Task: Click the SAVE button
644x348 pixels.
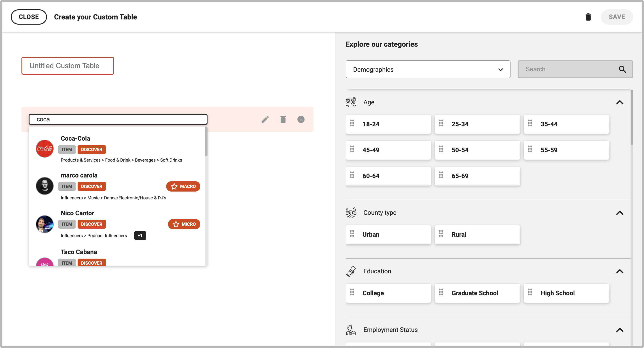Action: pyautogui.click(x=616, y=17)
